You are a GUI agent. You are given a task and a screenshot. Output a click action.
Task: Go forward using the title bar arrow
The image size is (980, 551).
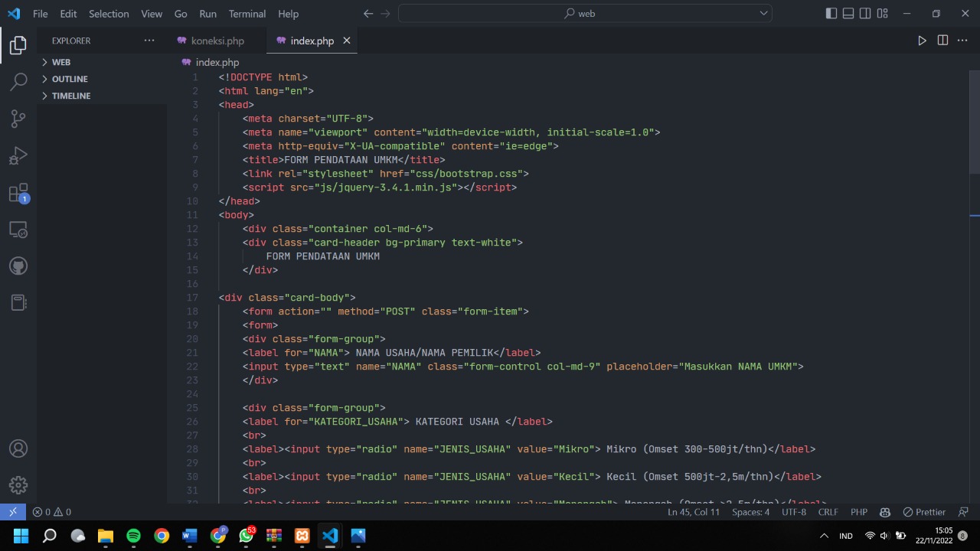(385, 14)
